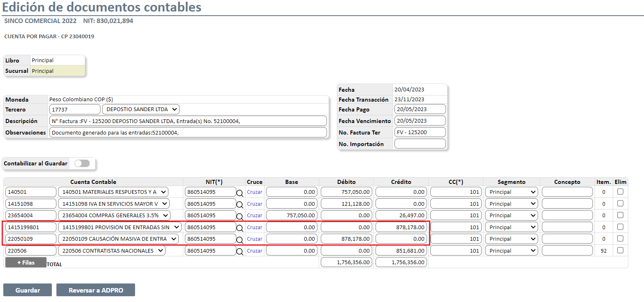Click the No. Factura Ter field
Image resolution: width=644 pixels, height=302 pixels.
(420, 132)
